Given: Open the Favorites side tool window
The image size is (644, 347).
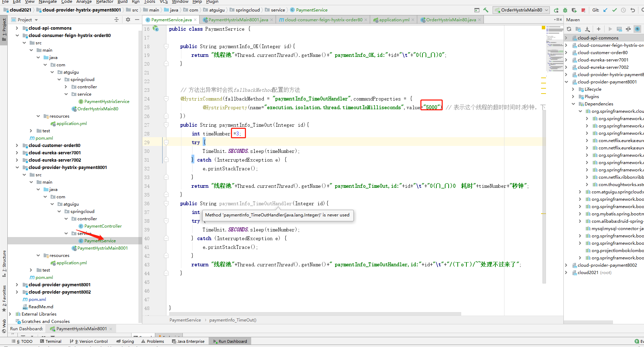Looking at the screenshot, I should point(4,298).
